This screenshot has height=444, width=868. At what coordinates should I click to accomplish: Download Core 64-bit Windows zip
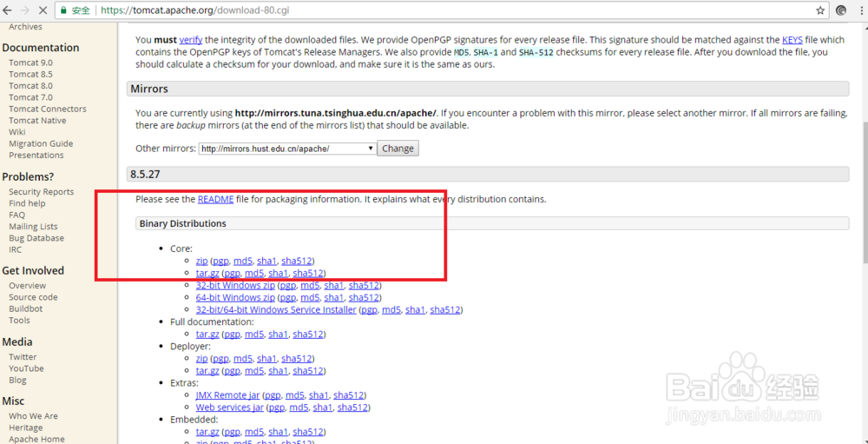pos(235,298)
